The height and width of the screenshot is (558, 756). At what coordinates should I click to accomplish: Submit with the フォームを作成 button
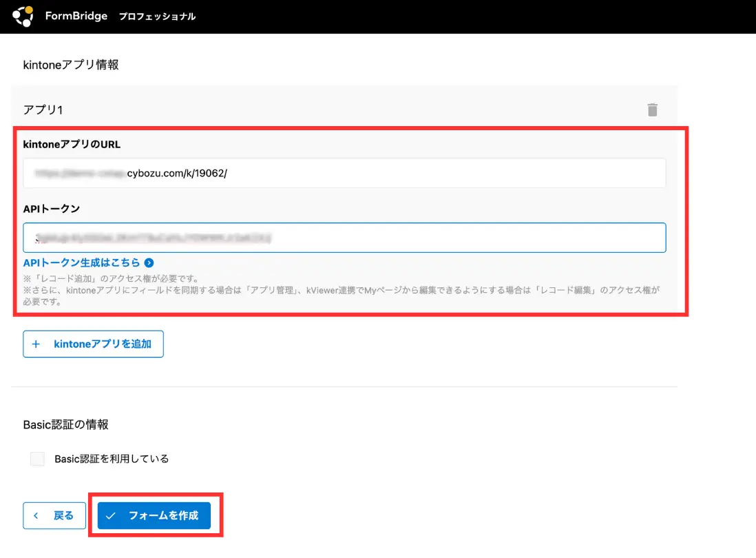[154, 515]
